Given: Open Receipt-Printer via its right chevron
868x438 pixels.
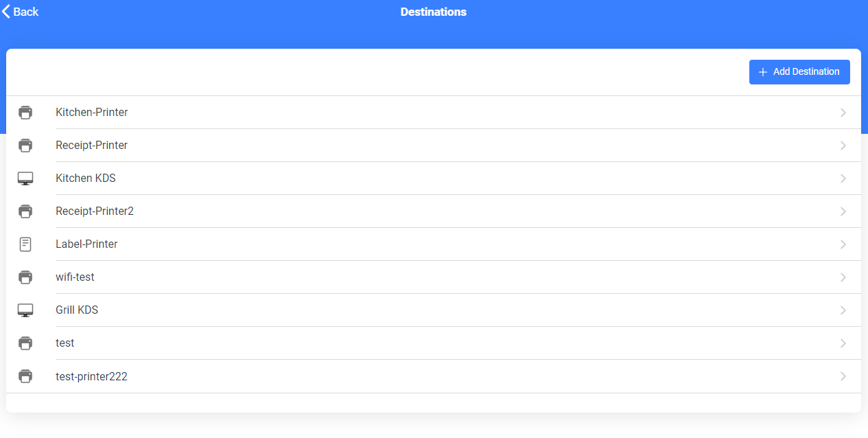Looking at the screenshot, I should pos(843,146).
